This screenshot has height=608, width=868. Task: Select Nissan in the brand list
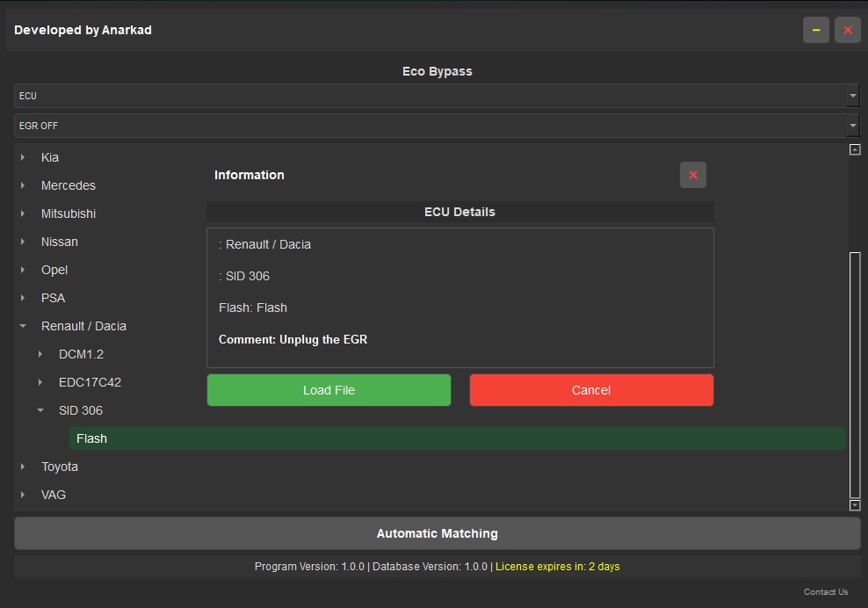59,242
